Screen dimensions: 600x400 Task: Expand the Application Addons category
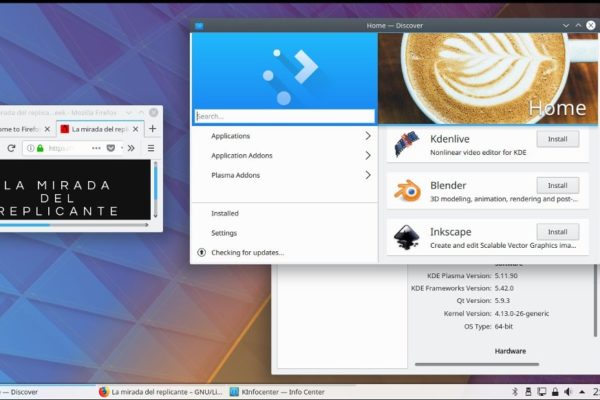367,156
